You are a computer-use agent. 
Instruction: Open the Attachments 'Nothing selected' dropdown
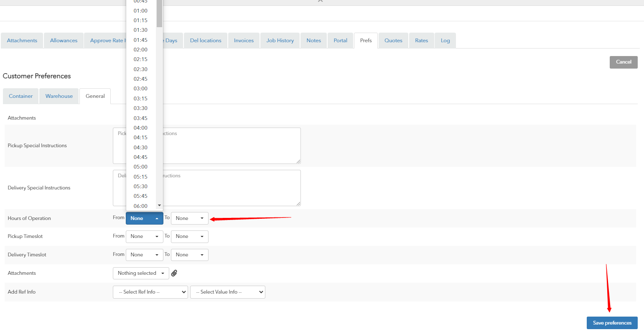141,273
